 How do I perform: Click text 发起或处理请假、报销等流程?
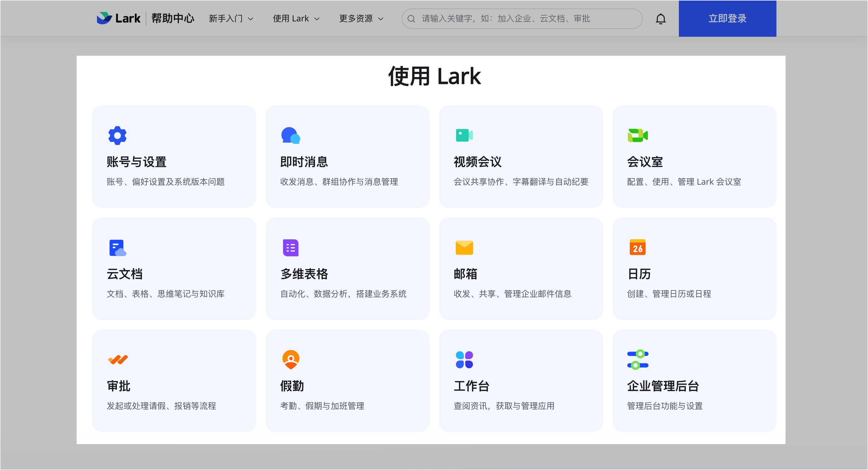161,406
